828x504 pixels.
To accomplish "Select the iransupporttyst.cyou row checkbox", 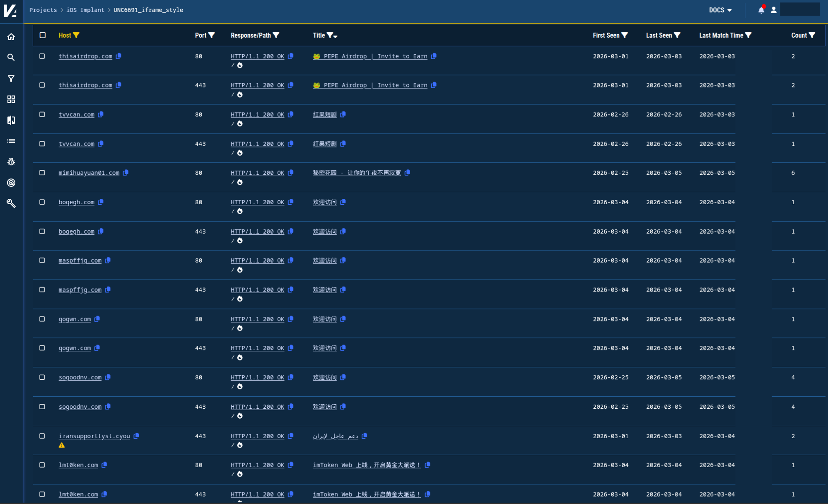I will pos(42,436).
